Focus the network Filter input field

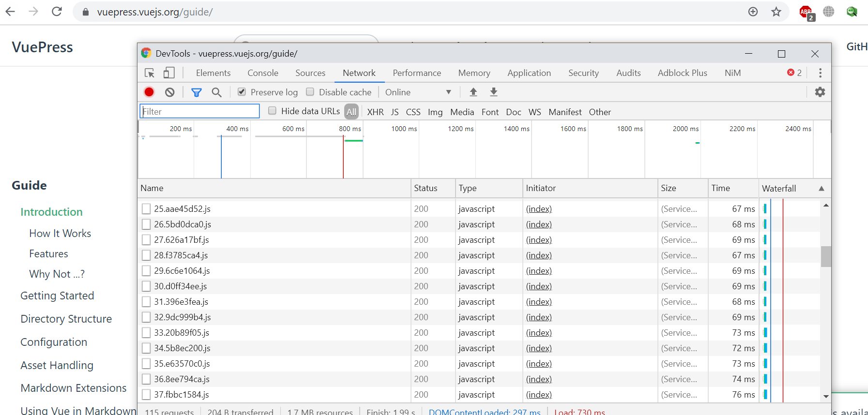coord(199,111)
